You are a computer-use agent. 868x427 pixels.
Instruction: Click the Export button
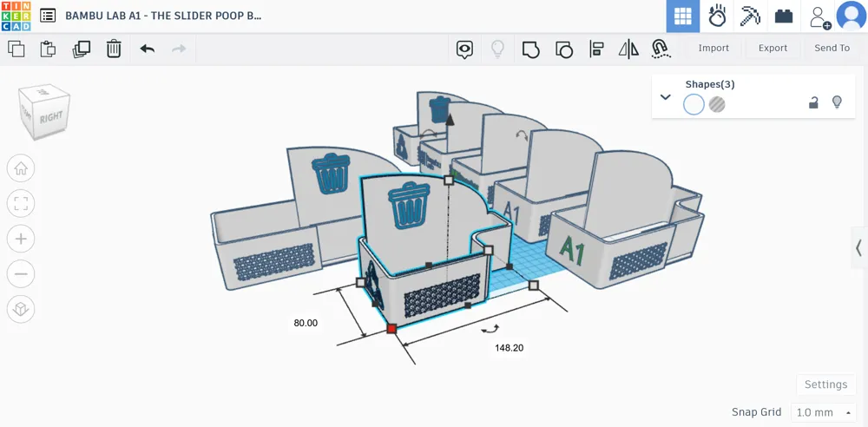773,49
